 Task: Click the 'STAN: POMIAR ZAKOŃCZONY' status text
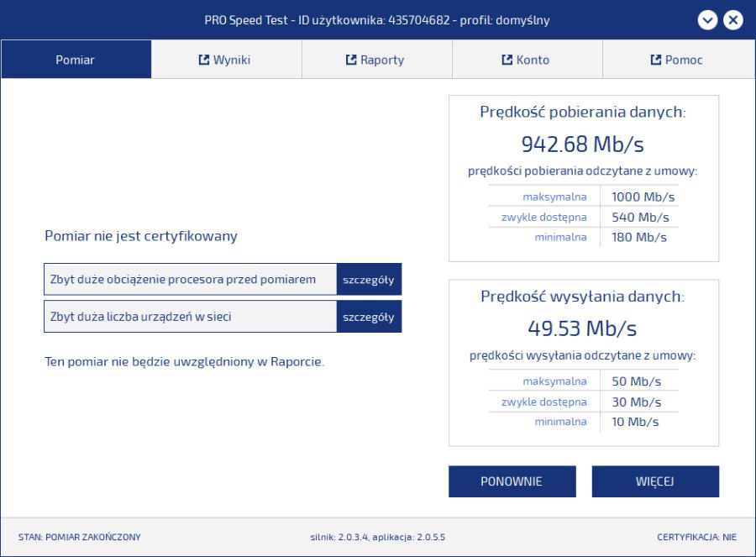79,537
